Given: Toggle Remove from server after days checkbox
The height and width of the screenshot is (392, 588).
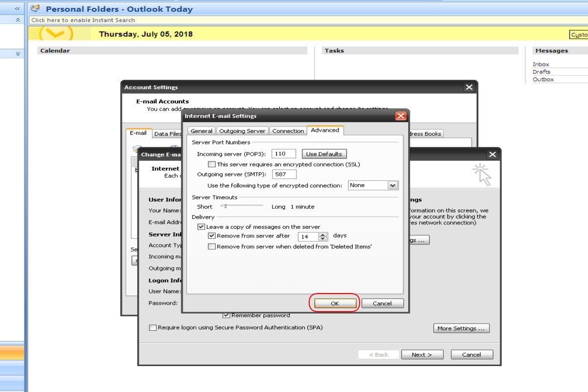Looking at the screenshot, I should click(x=212, y=236).
